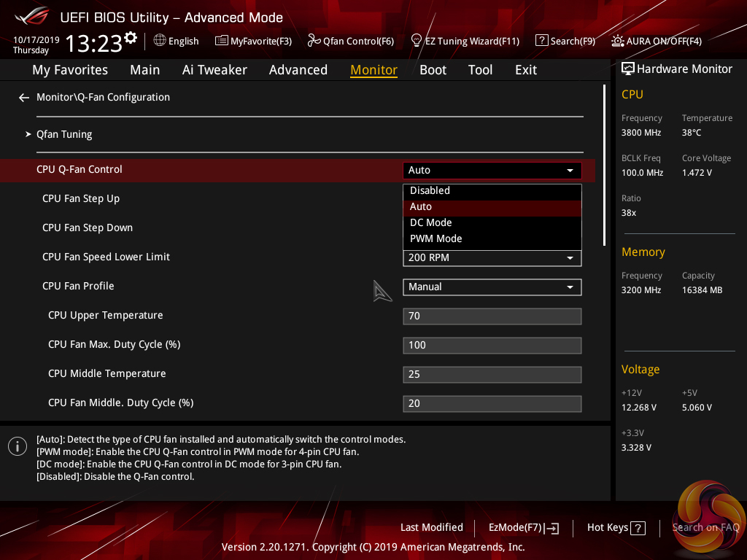Screen dimensions: 747x560
Task: Open the CPU Fan Speed Lower Limit dropdown
Action: pos(492,258)
